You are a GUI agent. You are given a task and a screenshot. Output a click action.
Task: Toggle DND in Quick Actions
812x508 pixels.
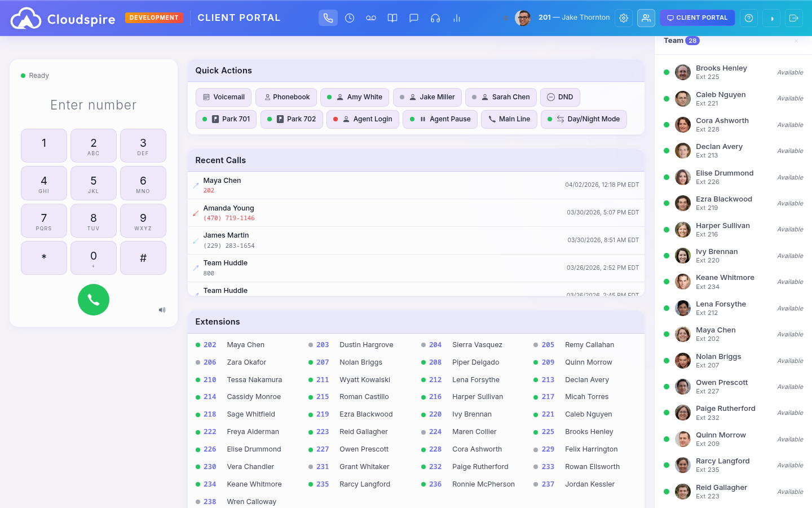pos(560,97)
